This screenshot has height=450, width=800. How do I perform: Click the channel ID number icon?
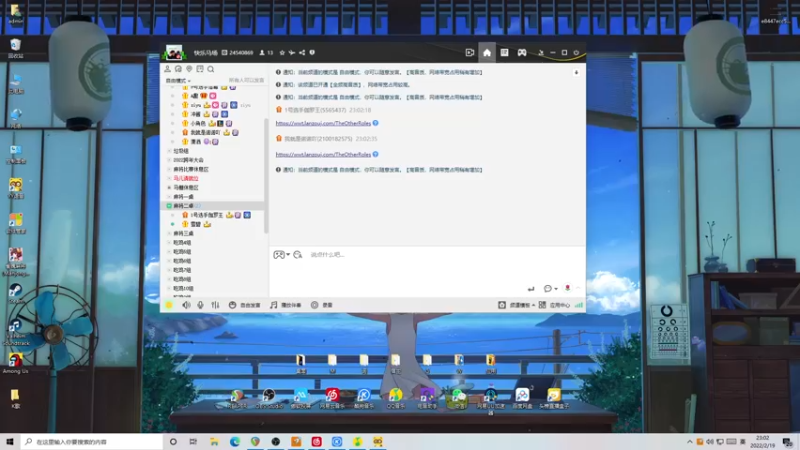point(224,53)
